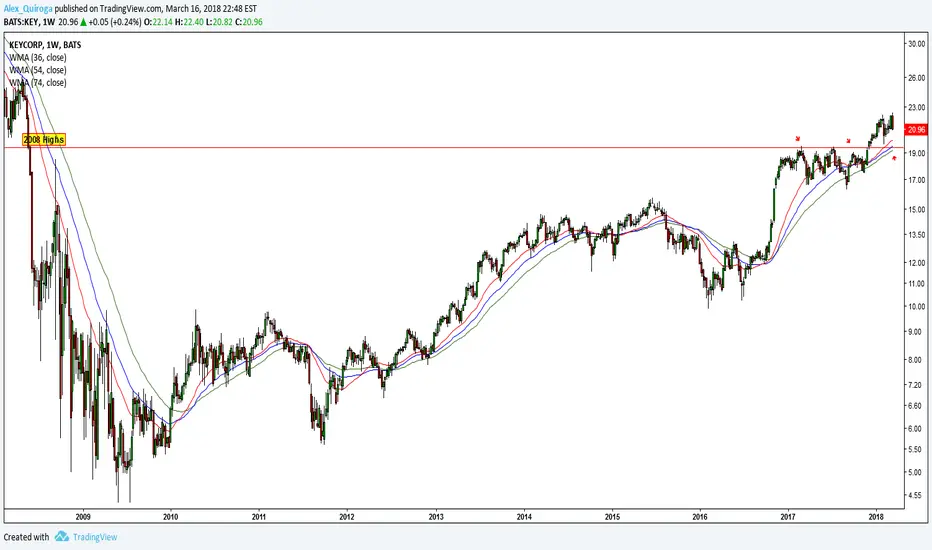Click the "6.00" price axis label
The width and height of the screenshot is (932, 550).
coord(915,428)
